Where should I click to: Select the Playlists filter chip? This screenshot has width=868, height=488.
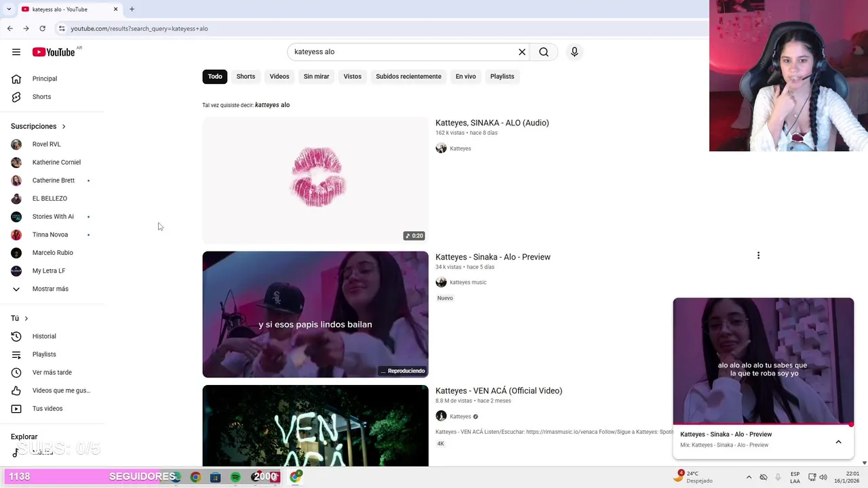502,77
